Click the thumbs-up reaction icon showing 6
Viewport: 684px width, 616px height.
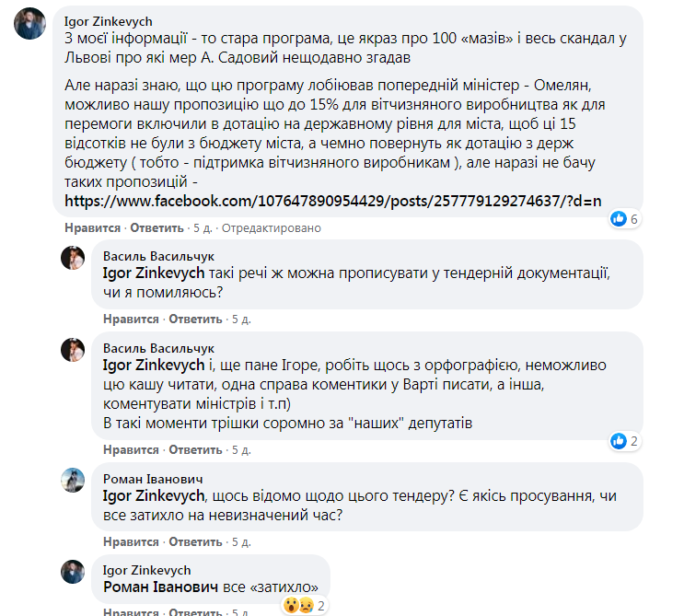619,219
